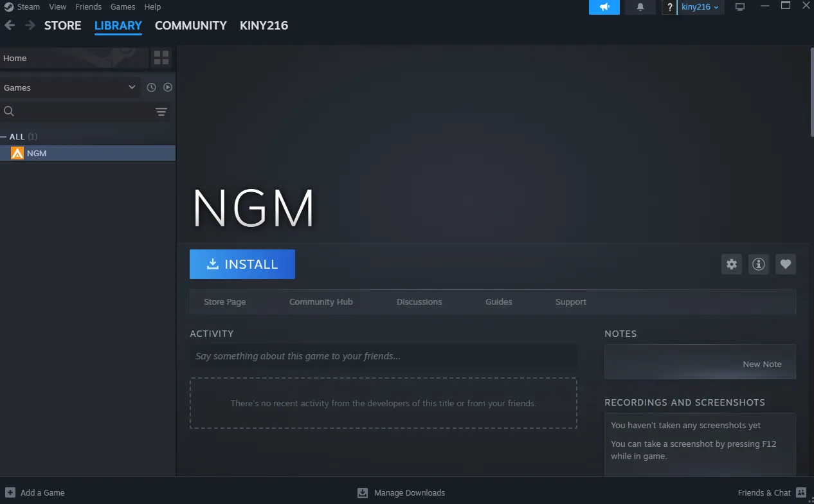Switch to the COMMUNITY tab
Image resolution: width=814 pixels, height=504 pixels.
coord(191,26)
